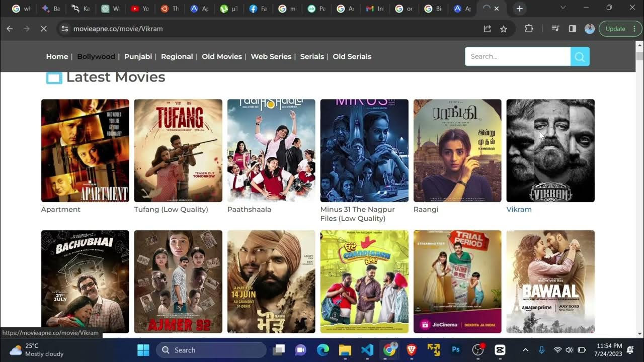Click the Raangi movie poster
The width and height of the screenshot is (644, 362).
457,150
